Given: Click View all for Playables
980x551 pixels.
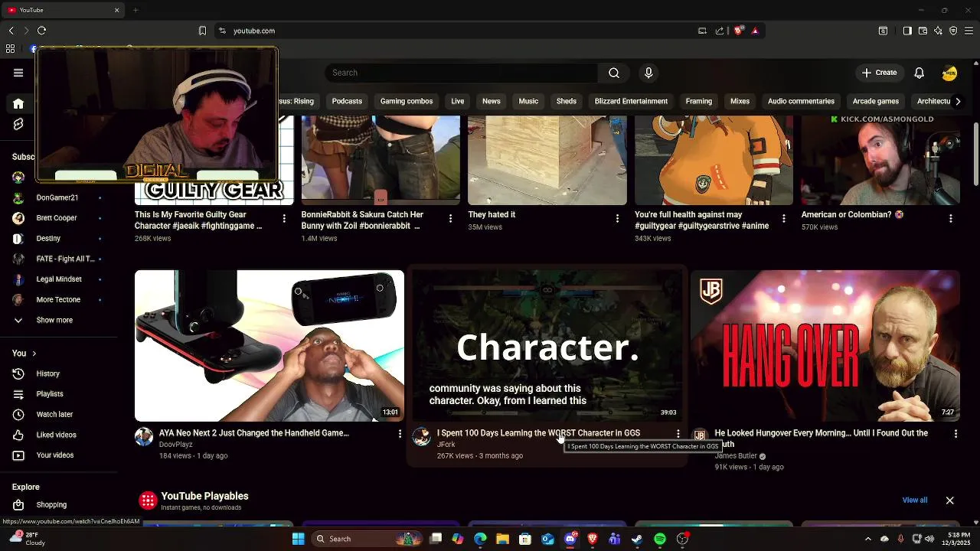Looking at the screenshot, I should 915,500.
